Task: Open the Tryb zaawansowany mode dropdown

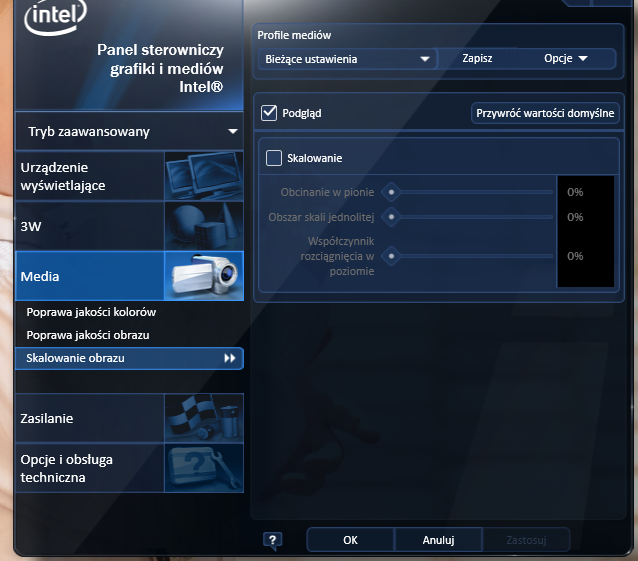Action: (x=129, y=131)
